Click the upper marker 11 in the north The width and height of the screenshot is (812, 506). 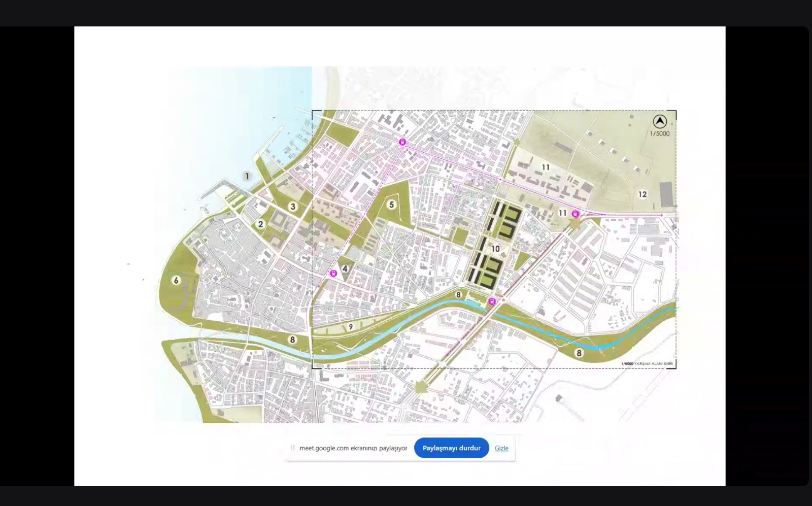[x=546, y=167]
